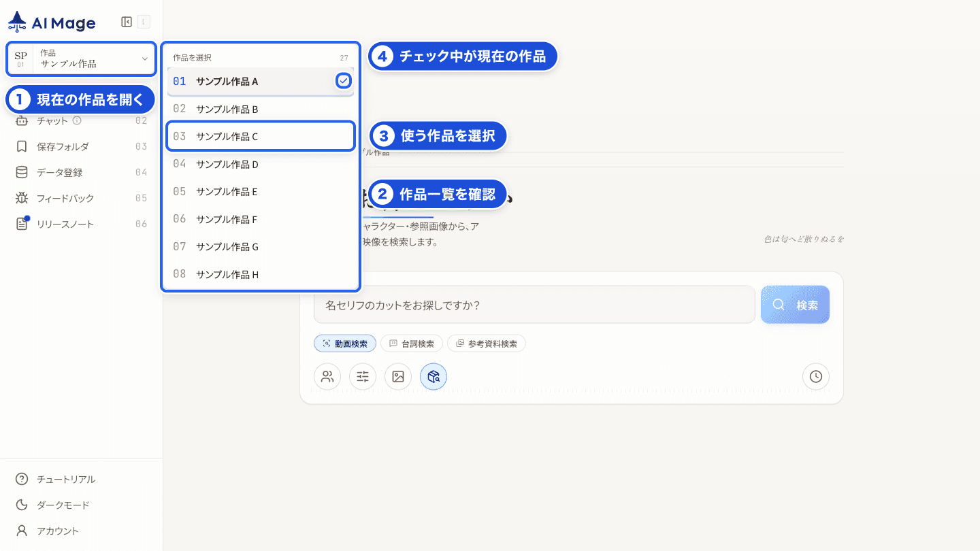Select 01 サンプル作品 A in the list
980x551 pixels.
click(261, 82)
